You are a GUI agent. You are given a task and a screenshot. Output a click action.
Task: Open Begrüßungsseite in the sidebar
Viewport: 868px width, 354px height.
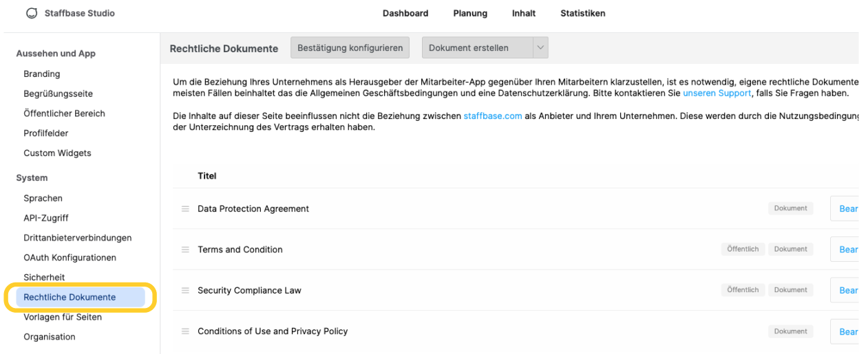[58, 93]
